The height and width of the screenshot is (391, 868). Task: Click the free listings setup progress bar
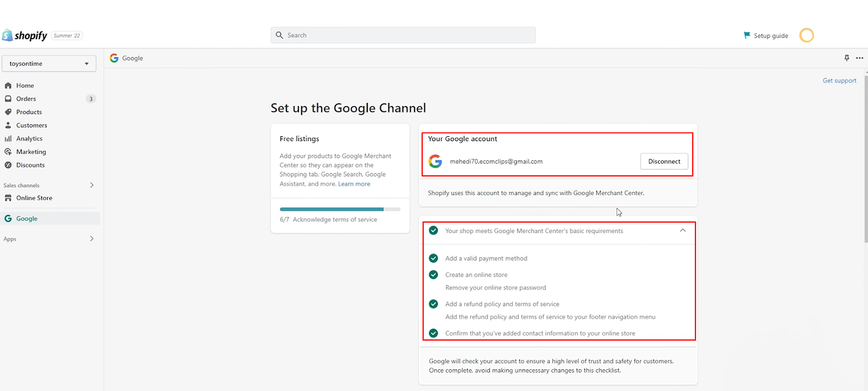pos(340,209)
